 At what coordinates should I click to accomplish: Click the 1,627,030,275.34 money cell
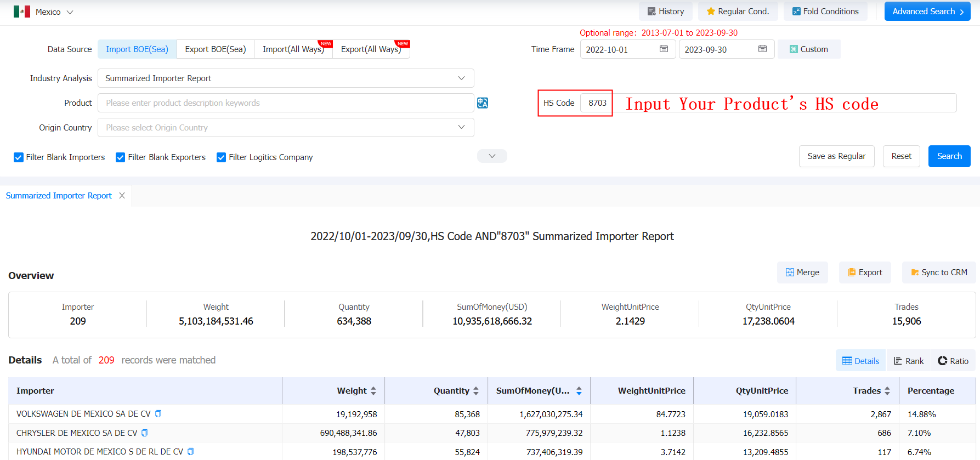tap(551, 414)
